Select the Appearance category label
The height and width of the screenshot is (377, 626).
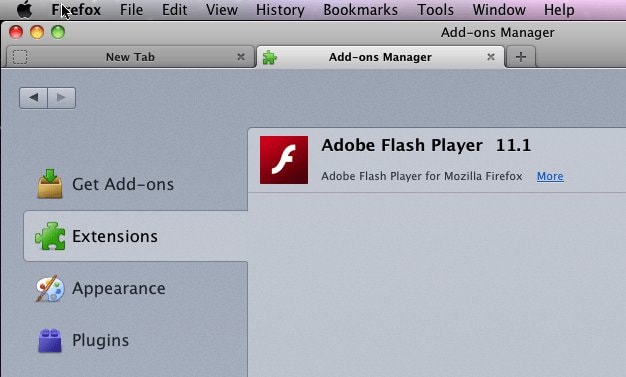point(119,288)
